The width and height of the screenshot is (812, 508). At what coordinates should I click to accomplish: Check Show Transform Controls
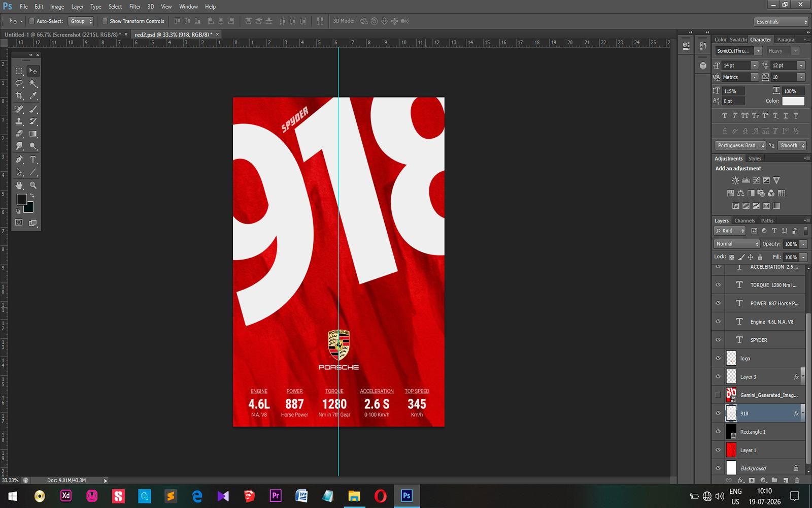[x=105, y=21]
